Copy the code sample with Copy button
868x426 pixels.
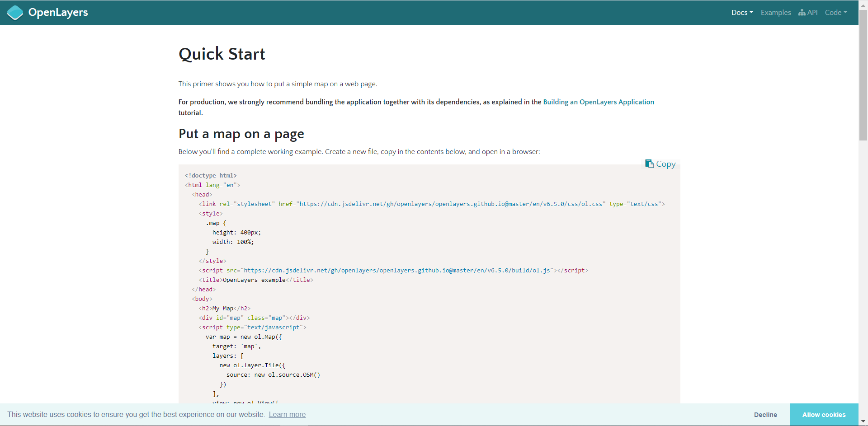tap(660, 164)
